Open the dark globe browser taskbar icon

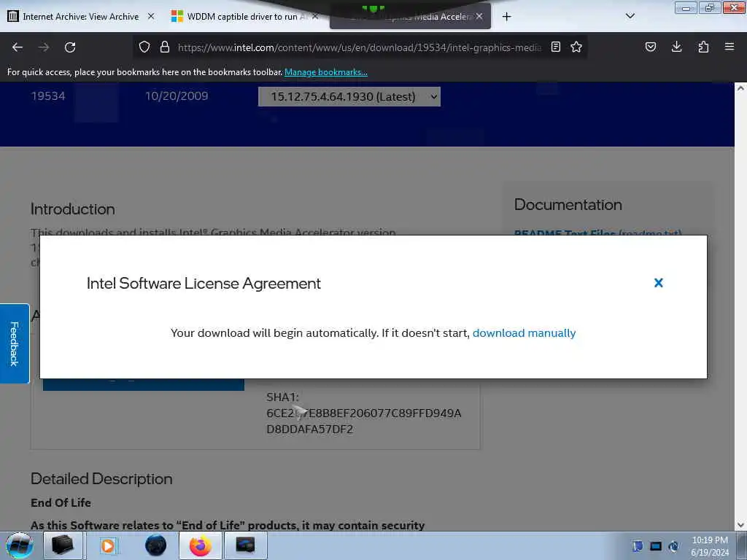pyautogui.click(x=155, y=545)
